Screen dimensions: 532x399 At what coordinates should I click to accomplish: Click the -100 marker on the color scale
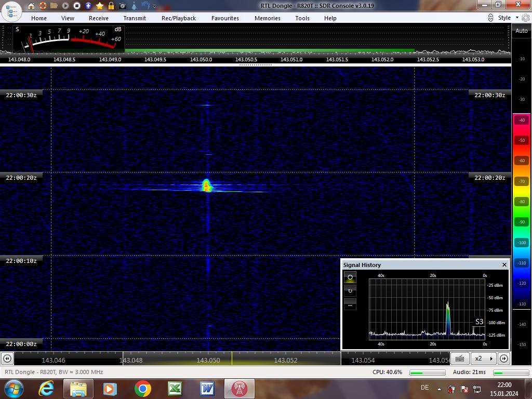522,243
